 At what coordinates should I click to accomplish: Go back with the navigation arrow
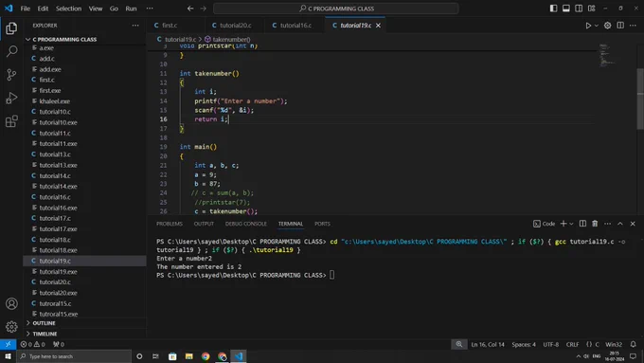(190, 9)
